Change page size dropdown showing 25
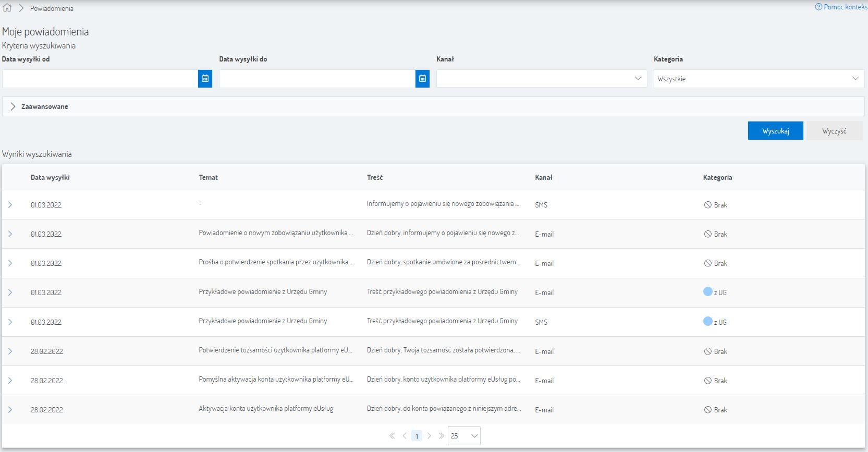868x452 pixels. pyautogui.click(x=463, y=436)
